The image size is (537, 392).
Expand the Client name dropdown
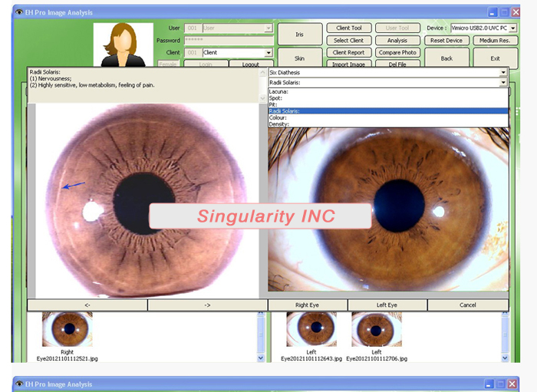(268, 53)
